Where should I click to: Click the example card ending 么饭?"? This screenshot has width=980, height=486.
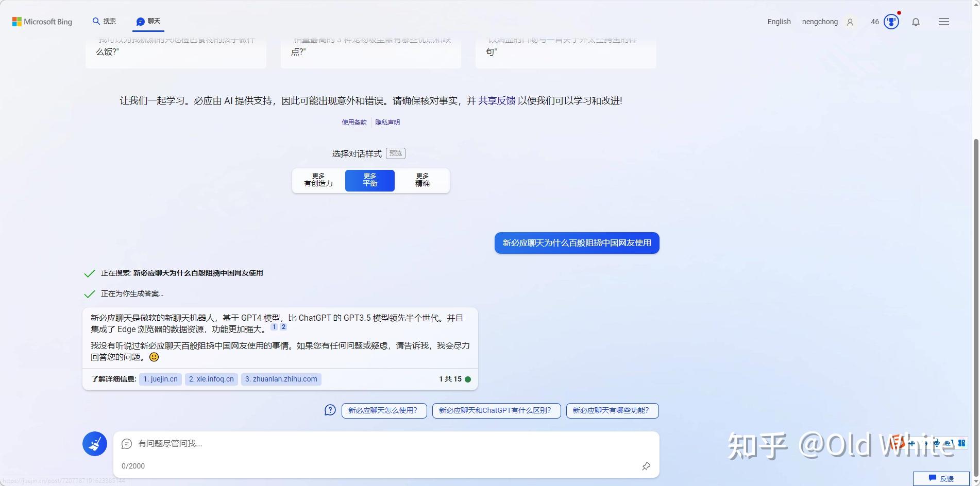point(176,51)
